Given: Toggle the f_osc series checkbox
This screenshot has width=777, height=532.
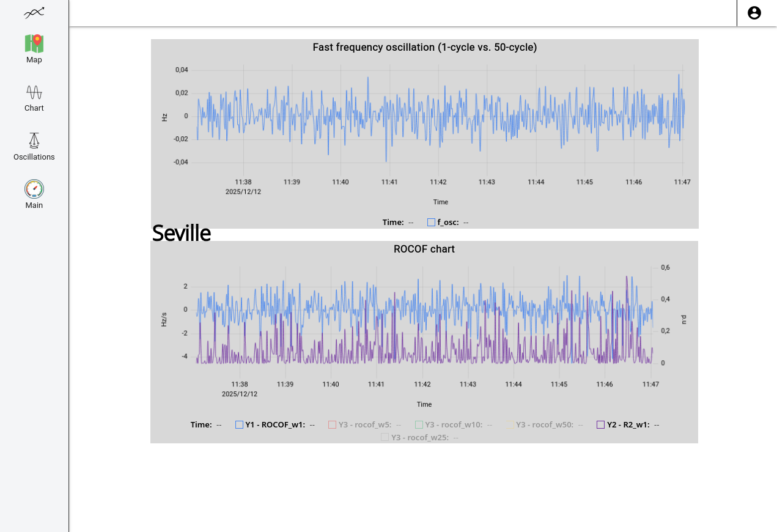Looking at the screenshot, I should tap(431, 223).
